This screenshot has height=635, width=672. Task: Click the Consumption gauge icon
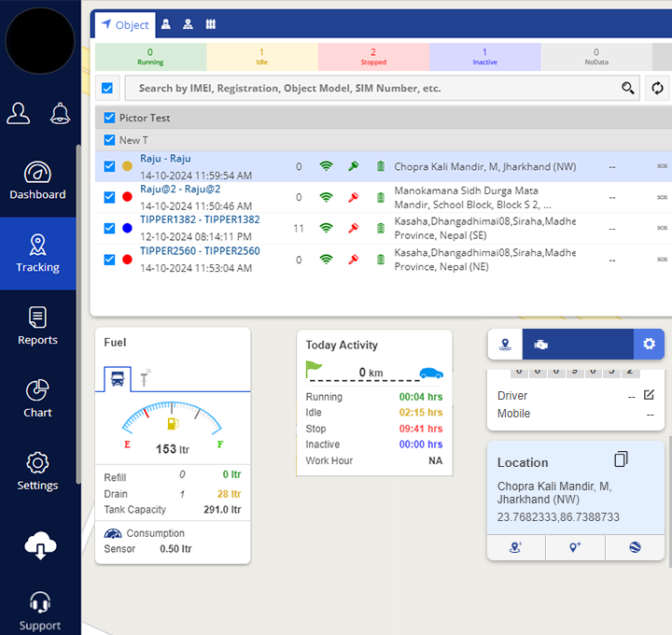(x=113, y=533)
